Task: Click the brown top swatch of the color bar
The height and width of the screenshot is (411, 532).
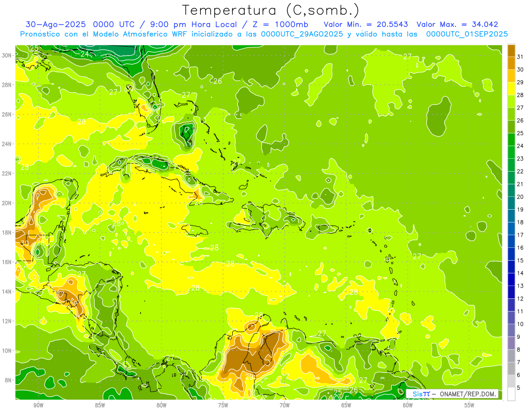Action: coord(511,51)
